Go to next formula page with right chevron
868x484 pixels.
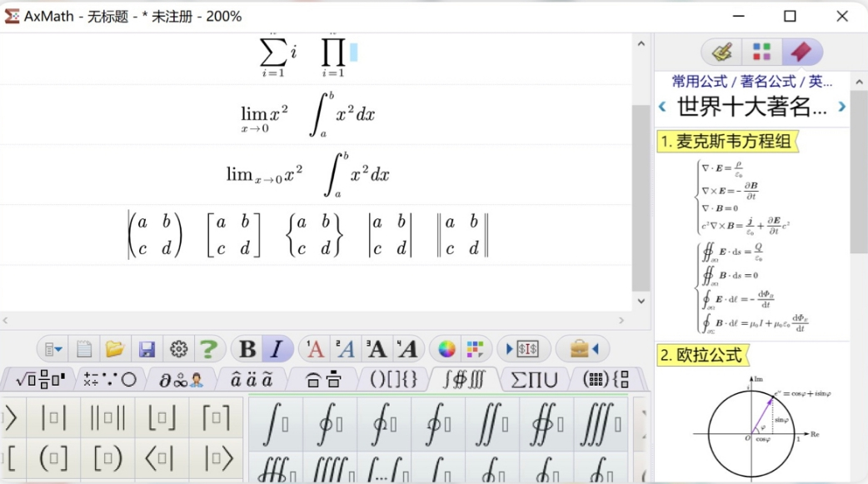click(x=841, y=107)
